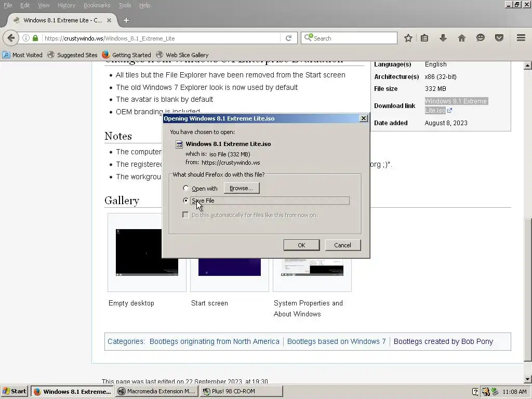
Task: Select the Open with radio button
Action: click(x=185, y=188)
